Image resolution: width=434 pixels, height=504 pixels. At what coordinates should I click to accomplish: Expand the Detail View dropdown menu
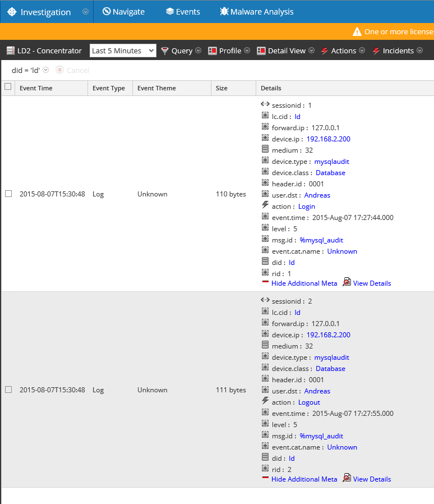(x=311, y=51)
